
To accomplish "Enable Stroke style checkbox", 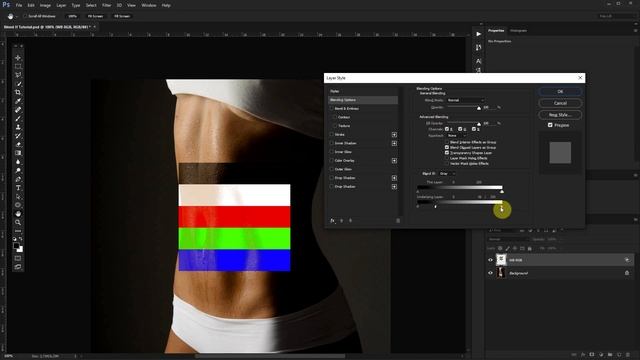I will click(x=331, y=134).
